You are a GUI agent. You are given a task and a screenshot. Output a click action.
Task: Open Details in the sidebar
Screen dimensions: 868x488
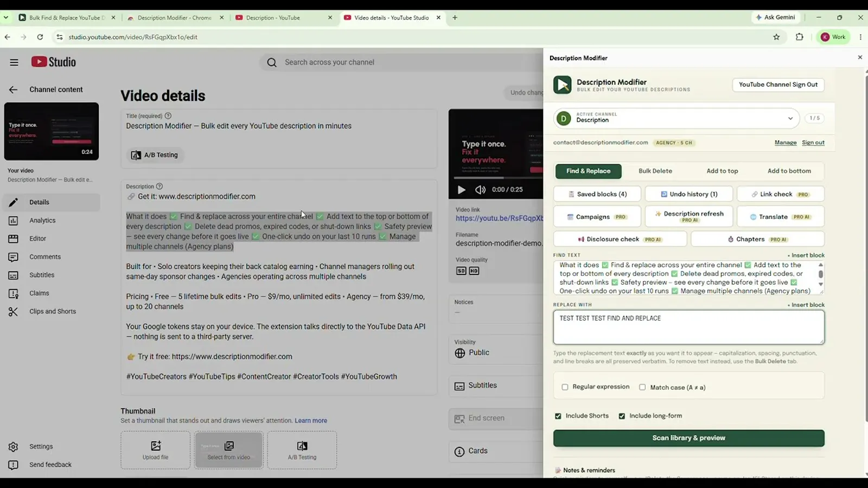click(52, 202)
